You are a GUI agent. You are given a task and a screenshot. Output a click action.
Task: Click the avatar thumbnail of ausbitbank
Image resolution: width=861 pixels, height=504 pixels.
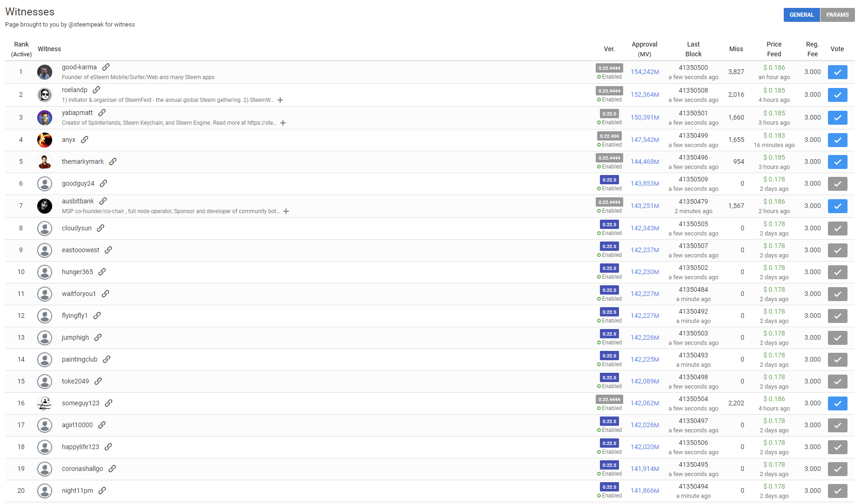45,206
